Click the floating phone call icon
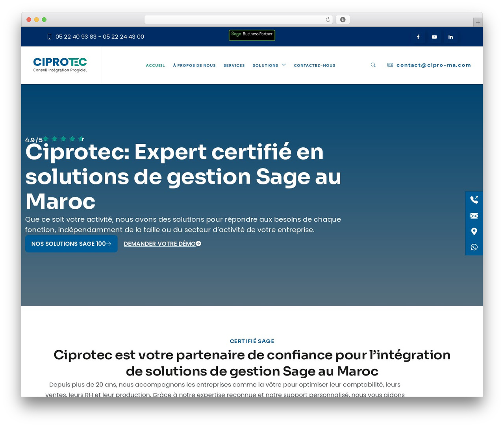The width and height of the screenshot is (504, 427). coord(474,200)
